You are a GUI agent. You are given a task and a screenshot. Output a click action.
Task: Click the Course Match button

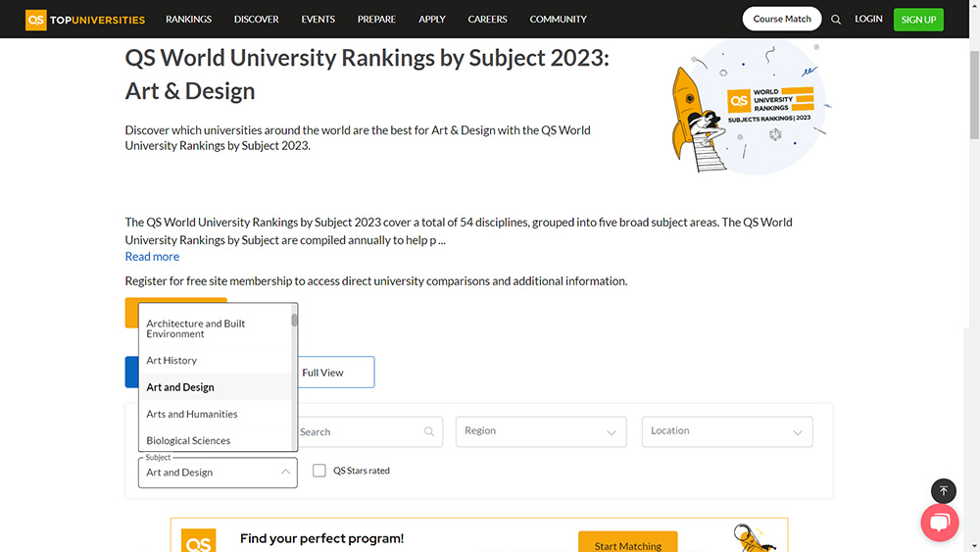[782, 19]
